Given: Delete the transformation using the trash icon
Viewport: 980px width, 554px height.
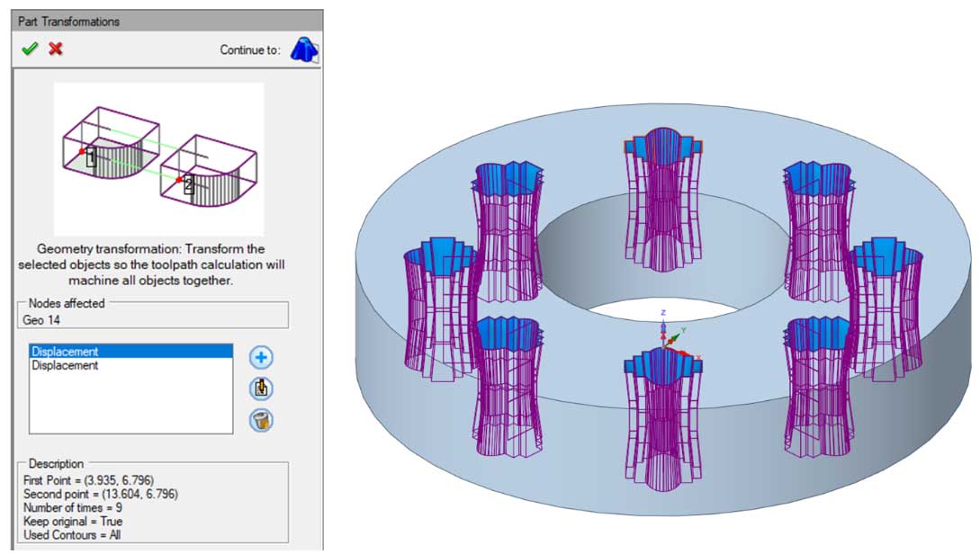Looking at the screenshot, I should coord(261,420).
